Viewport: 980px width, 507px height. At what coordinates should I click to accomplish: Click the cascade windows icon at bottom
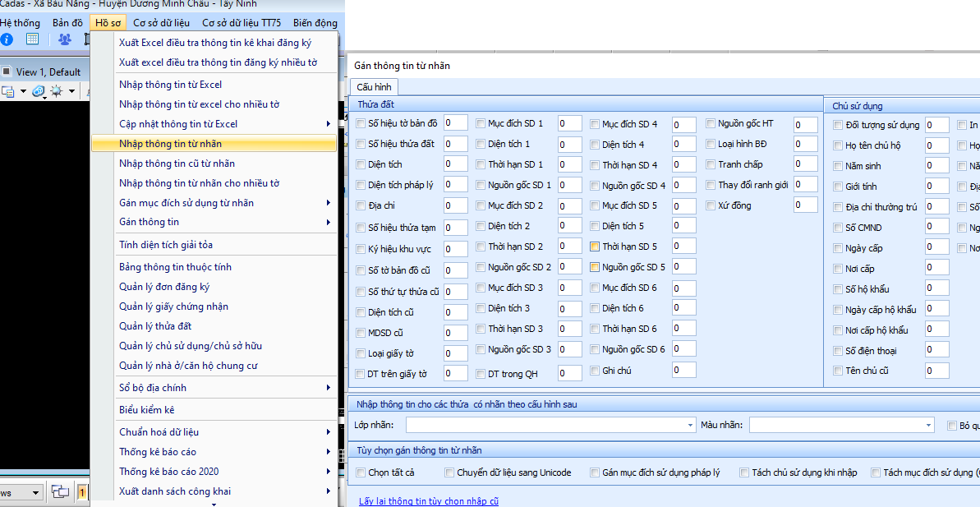[60, 492]
